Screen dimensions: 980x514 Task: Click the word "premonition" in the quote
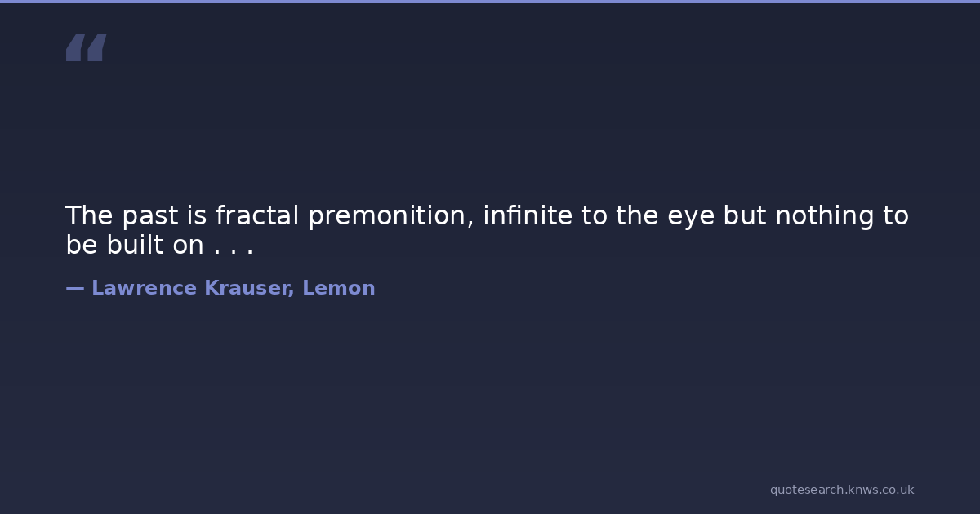390,216
